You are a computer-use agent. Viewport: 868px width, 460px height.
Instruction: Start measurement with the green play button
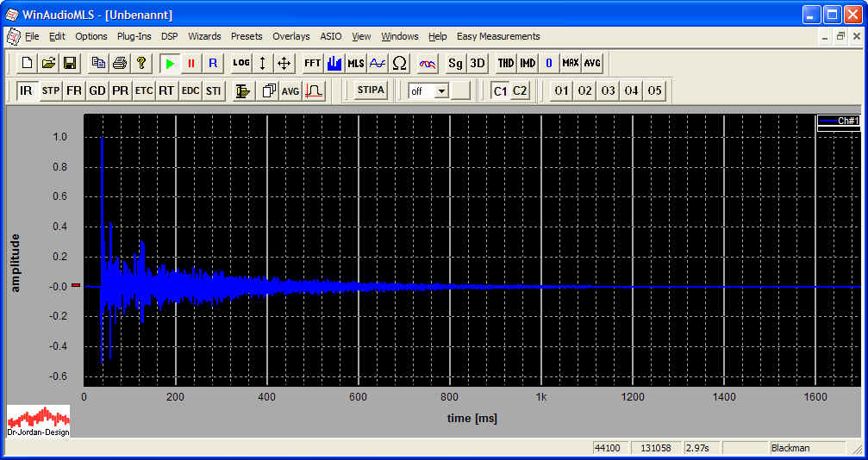point(170,63)
